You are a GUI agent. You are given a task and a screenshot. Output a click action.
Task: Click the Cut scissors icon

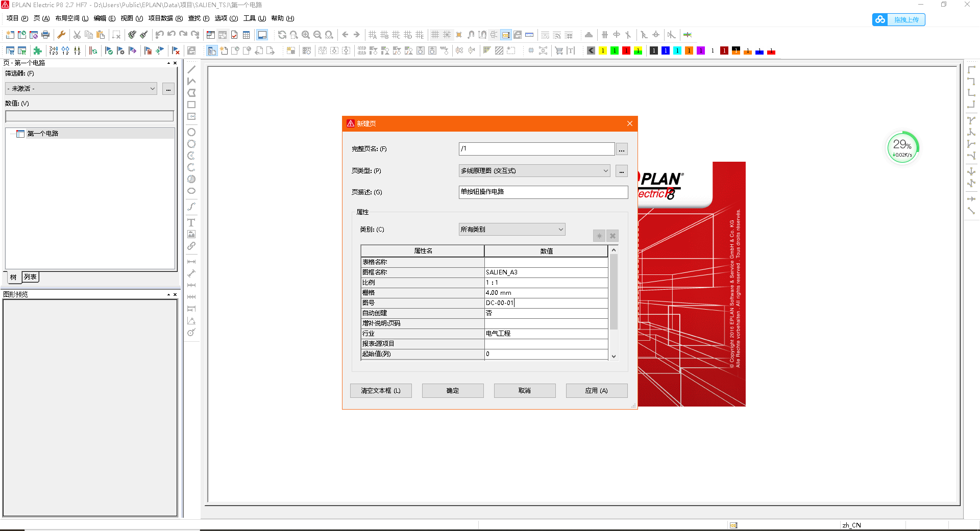pyautogui.click(x=77, y=35)
